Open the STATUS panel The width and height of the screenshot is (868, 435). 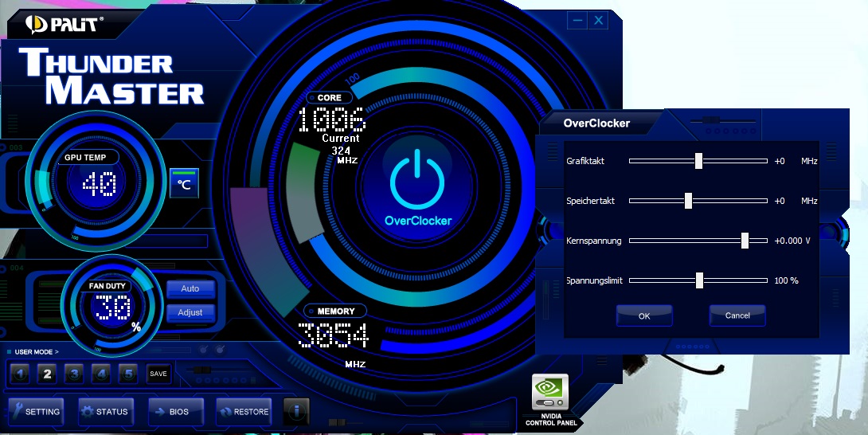click(106, 412)
